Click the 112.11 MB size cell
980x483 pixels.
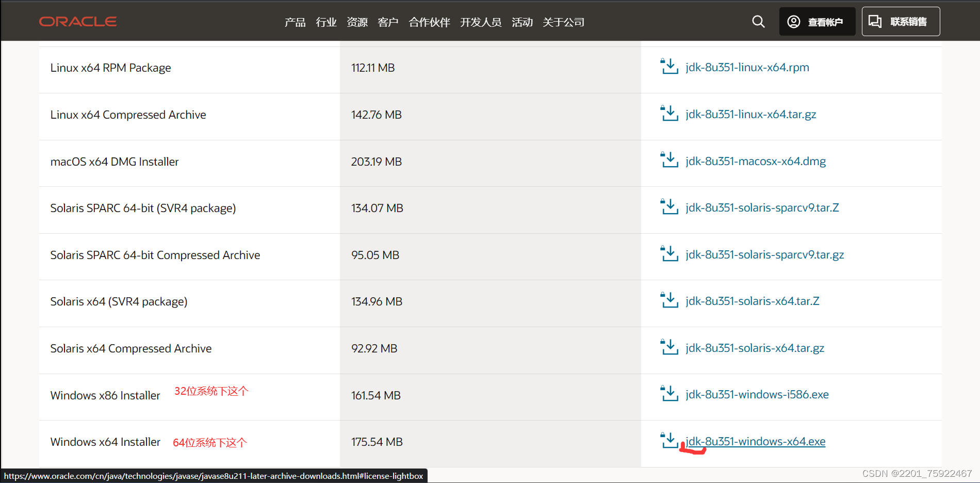click(490, 70)
